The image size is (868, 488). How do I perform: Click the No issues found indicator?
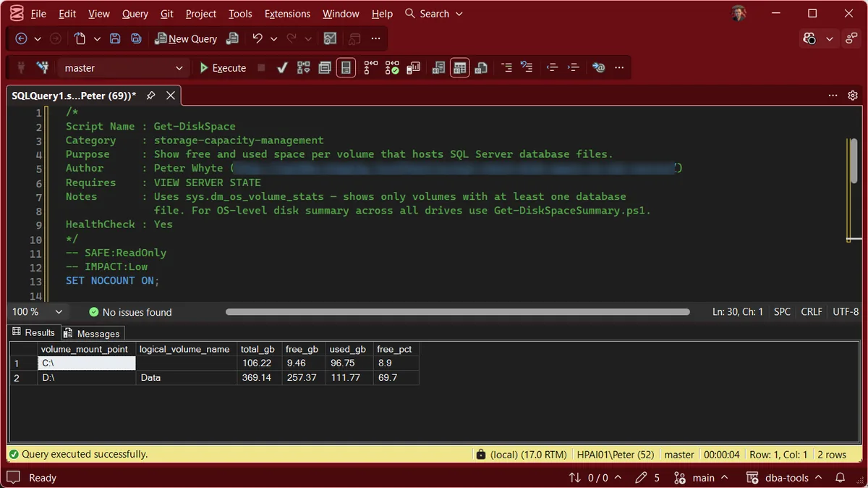[130, 312]
